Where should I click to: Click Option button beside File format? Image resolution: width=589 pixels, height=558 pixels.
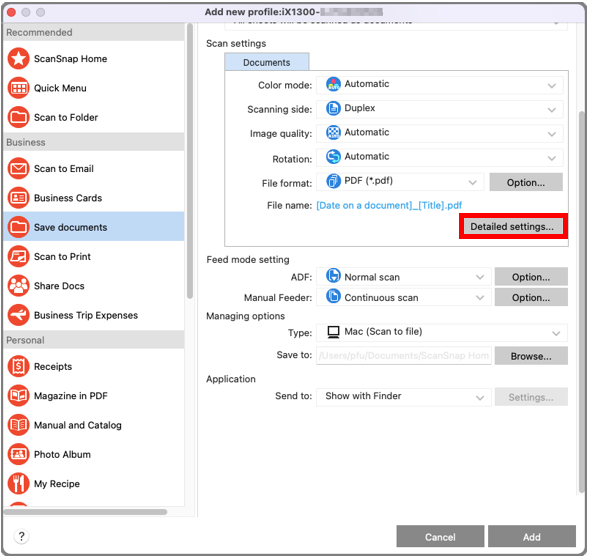[x=526, y=182]
